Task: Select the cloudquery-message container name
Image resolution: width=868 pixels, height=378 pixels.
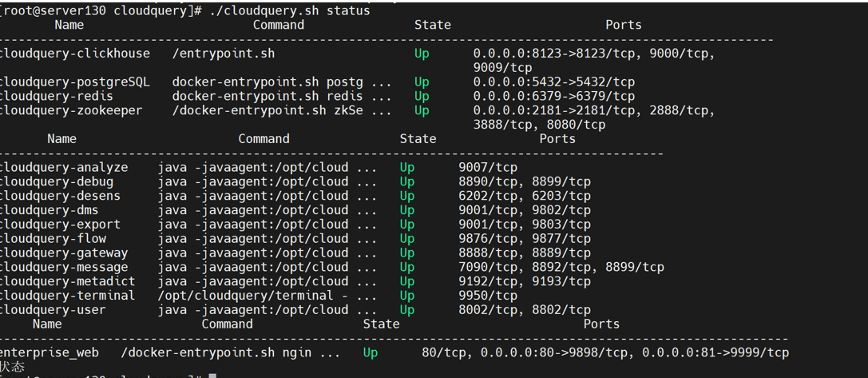Action: tap(64, 268)
